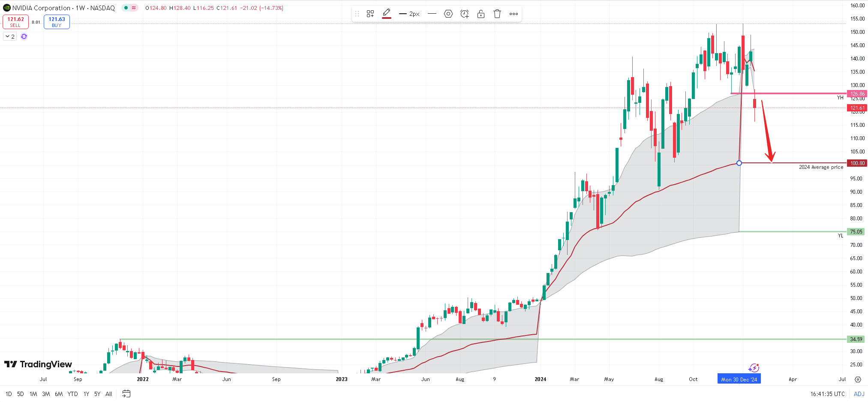Select the 3M time range
This screenshot has width=868, height=402.
tap(46, 394)
